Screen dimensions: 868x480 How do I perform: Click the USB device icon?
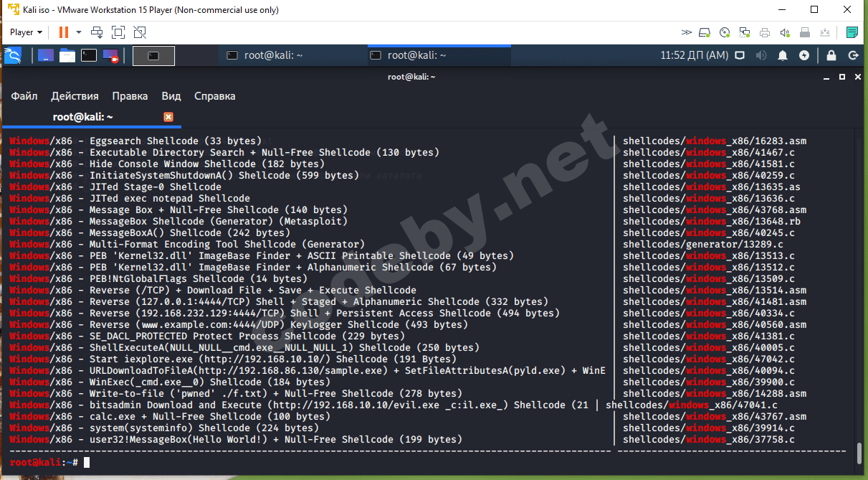point(805,32)
